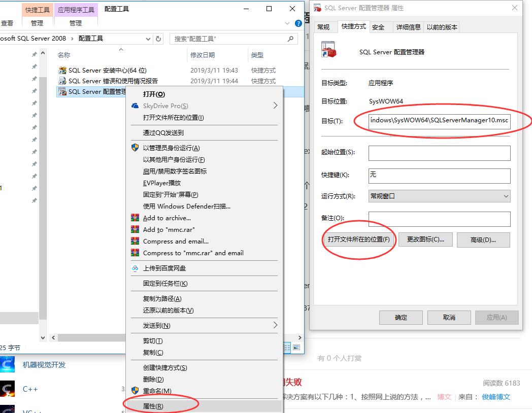
Task: Click the search magnifier icon in Explorer
Action: click(290, 39)
